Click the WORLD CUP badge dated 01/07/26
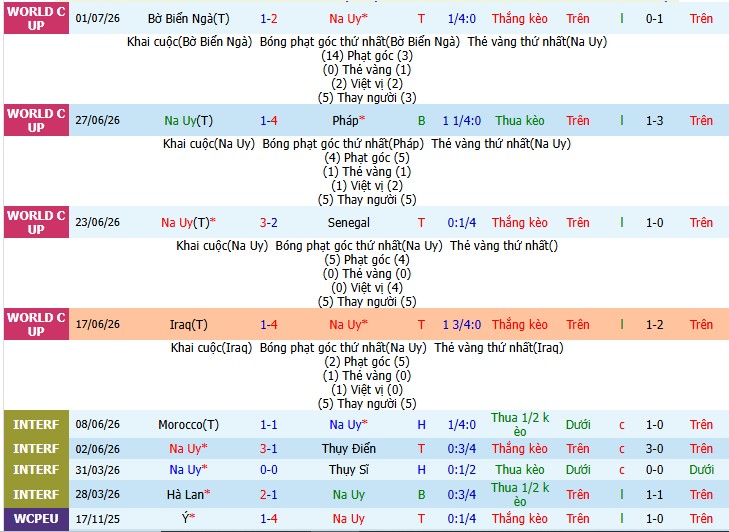The width and height of the screenshot is (729, 532). [x=36, y=18]
